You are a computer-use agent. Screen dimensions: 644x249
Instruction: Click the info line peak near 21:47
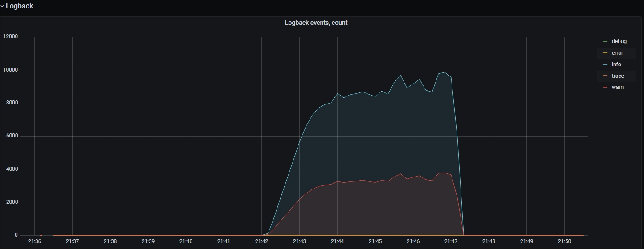click(x=444, y=72)
